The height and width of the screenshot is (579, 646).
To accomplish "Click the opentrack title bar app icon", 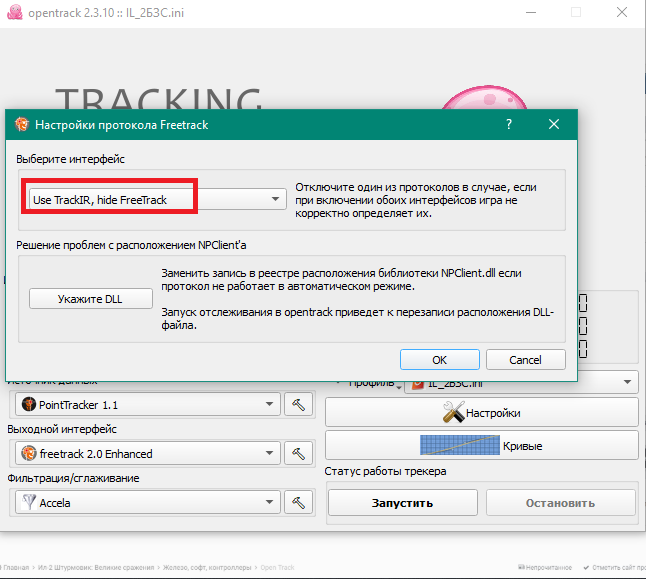I will (15, 12).
